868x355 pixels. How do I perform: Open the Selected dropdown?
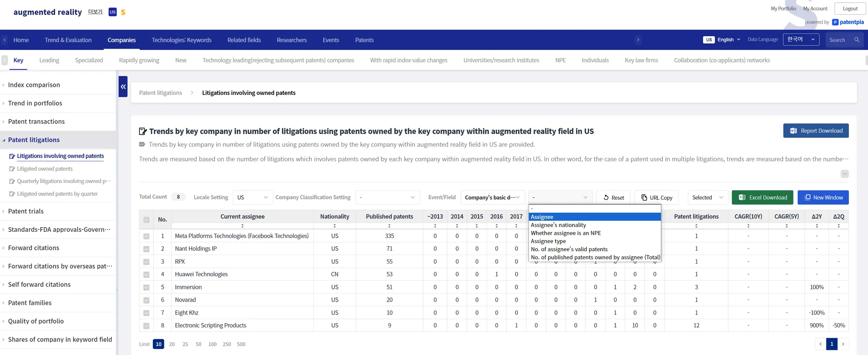(708, 197)
